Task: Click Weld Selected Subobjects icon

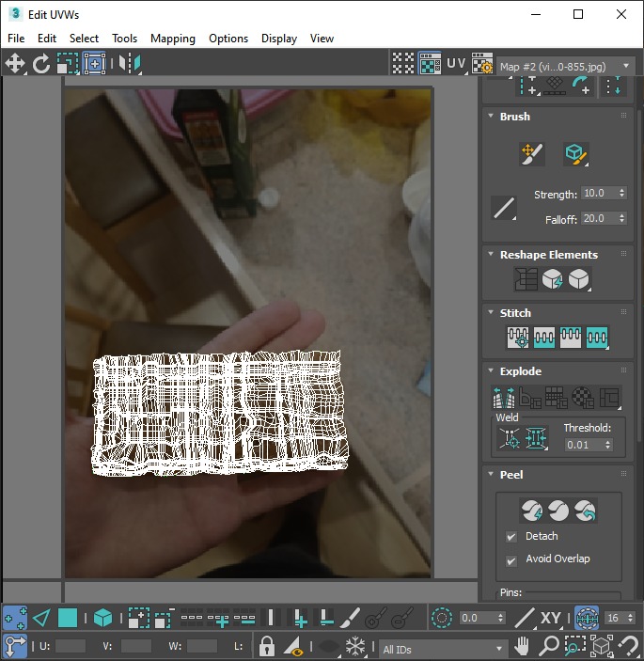Action: [x=536, y=439]
